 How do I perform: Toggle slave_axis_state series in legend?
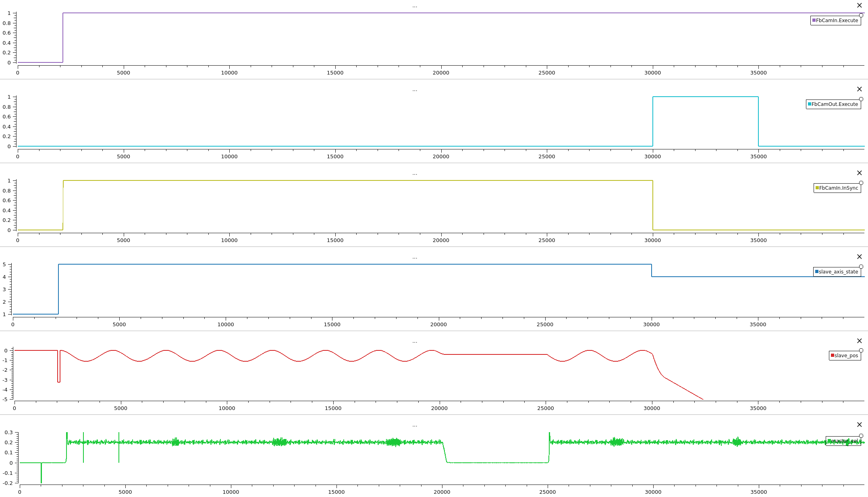point(838,272)
